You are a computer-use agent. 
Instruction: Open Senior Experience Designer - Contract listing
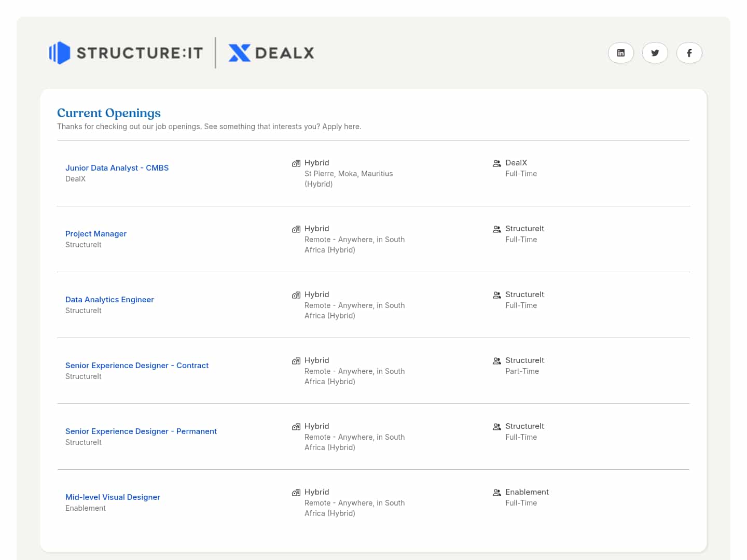point(137,366)
